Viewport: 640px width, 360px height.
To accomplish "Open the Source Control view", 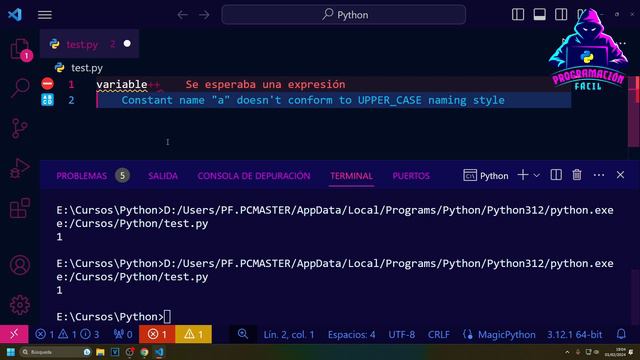I will tap(20, 128).
